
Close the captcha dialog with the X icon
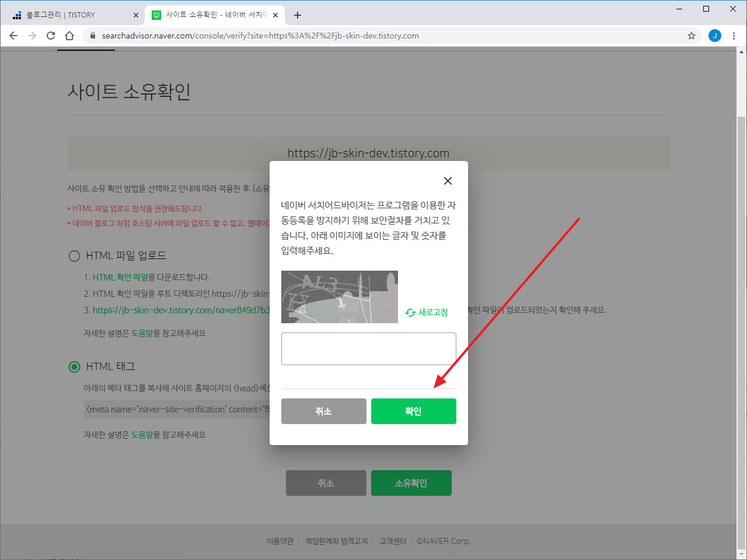coord(448,181)
